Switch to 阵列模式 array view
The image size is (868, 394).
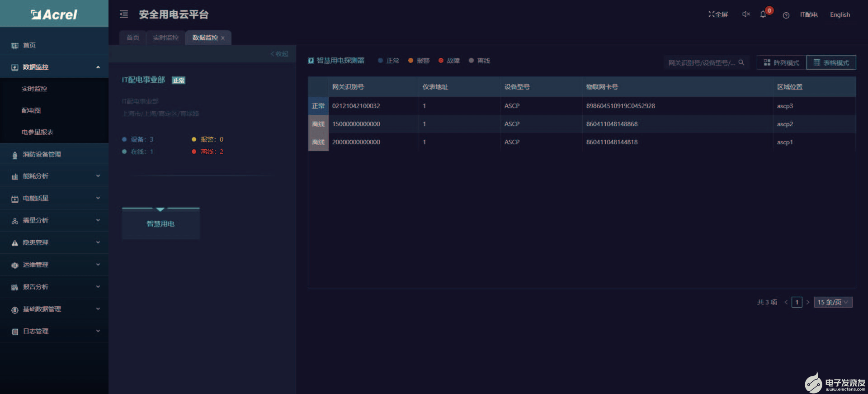782,63
